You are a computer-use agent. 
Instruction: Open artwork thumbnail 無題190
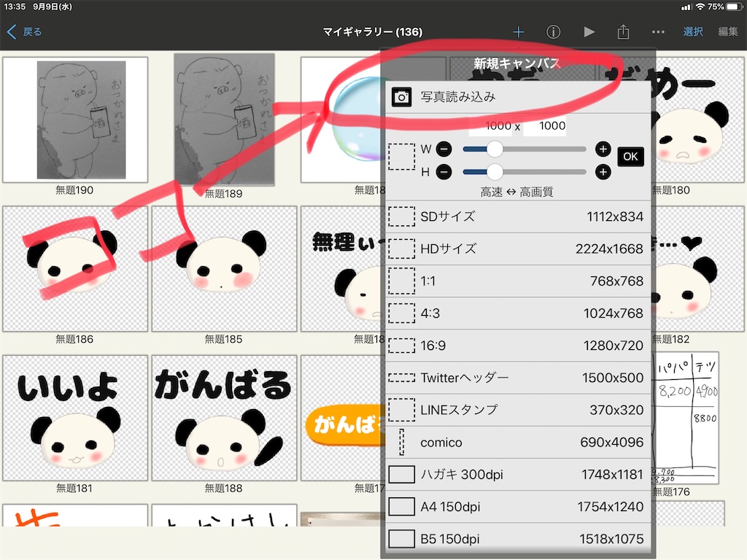[75, 120]
